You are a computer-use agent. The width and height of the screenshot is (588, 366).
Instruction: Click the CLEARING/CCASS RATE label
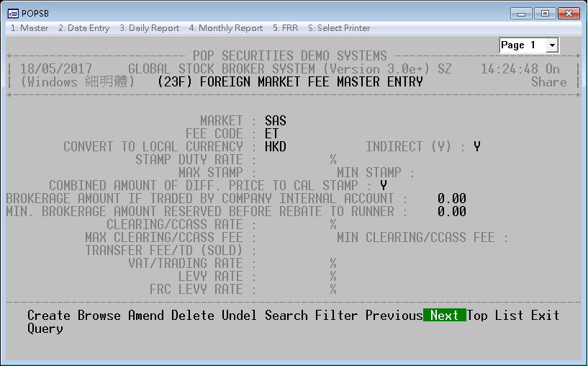[x=175, y=225]
